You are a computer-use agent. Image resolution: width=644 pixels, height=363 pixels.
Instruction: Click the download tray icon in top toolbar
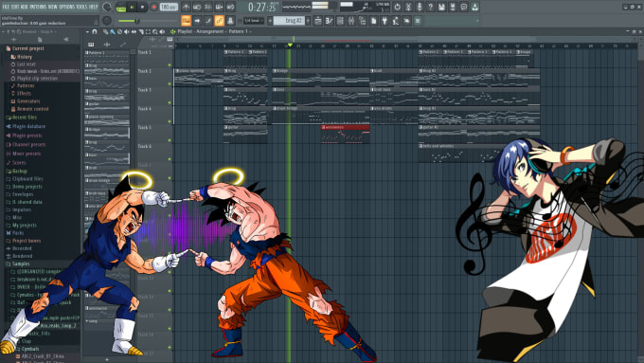(x=474, y=7)
